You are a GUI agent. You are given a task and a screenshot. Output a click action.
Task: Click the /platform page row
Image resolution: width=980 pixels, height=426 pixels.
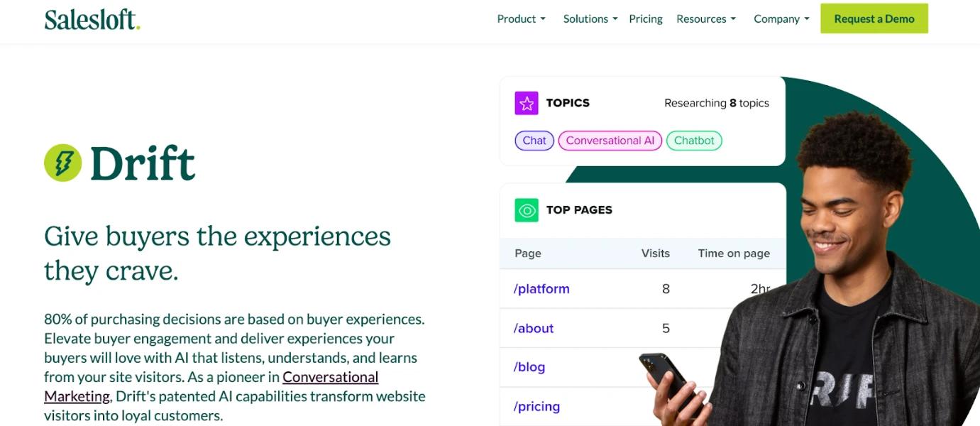[541, 289]
